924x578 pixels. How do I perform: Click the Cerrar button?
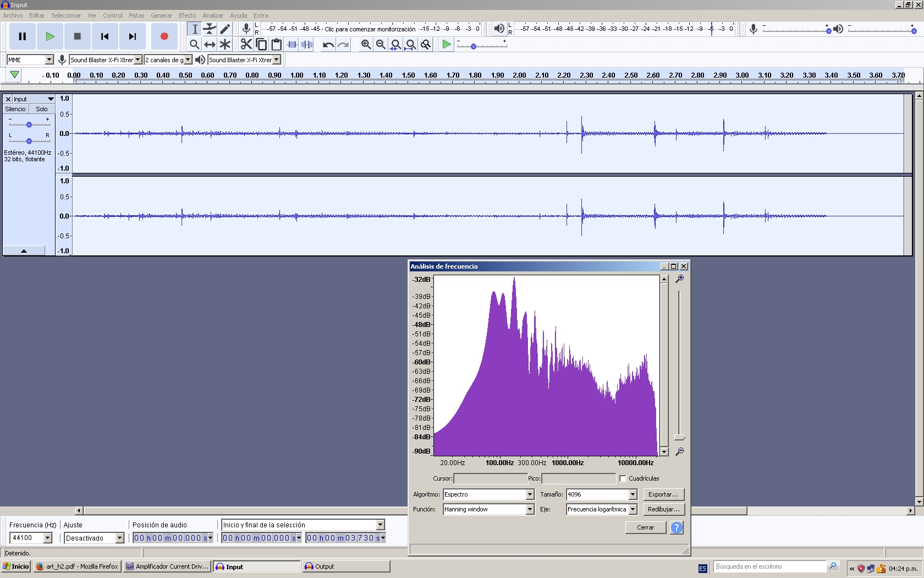point(646,527)
